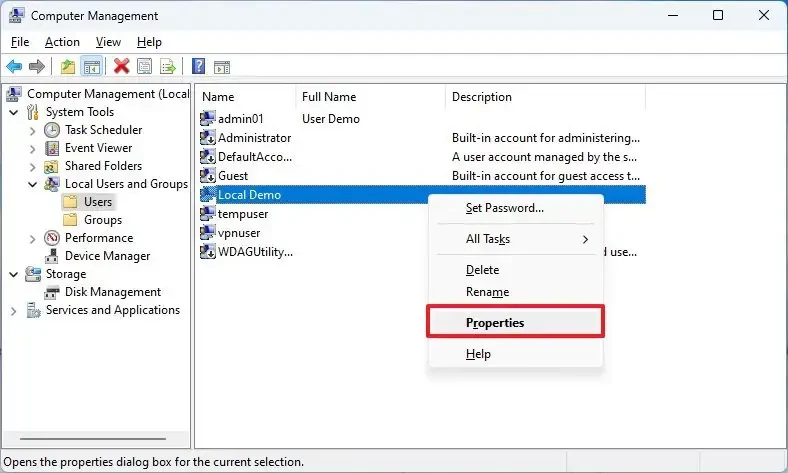Open the All Tasks submenu arrow
The width and height of the screenshot is (788, 473).
click(585, 239)
